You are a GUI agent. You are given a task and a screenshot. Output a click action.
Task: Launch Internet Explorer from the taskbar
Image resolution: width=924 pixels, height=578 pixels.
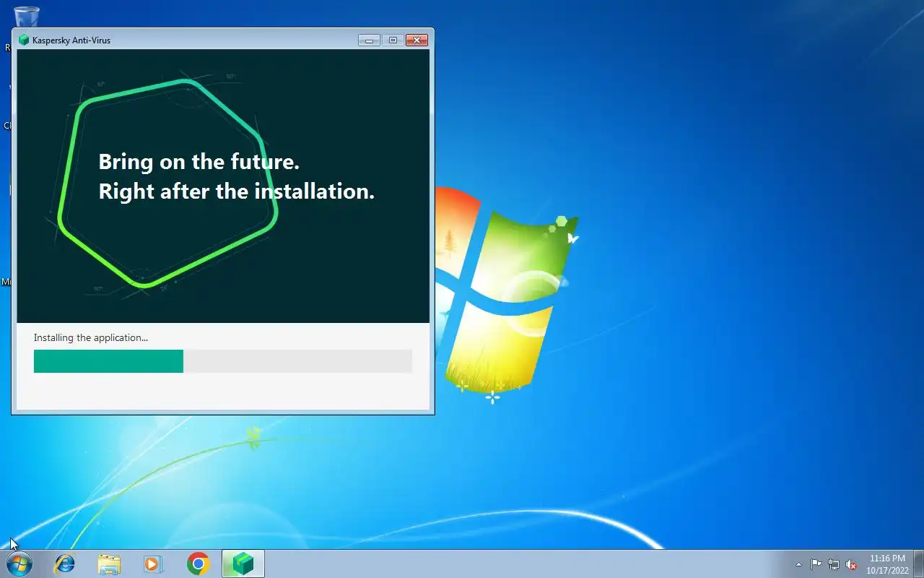tap(65, 564)
